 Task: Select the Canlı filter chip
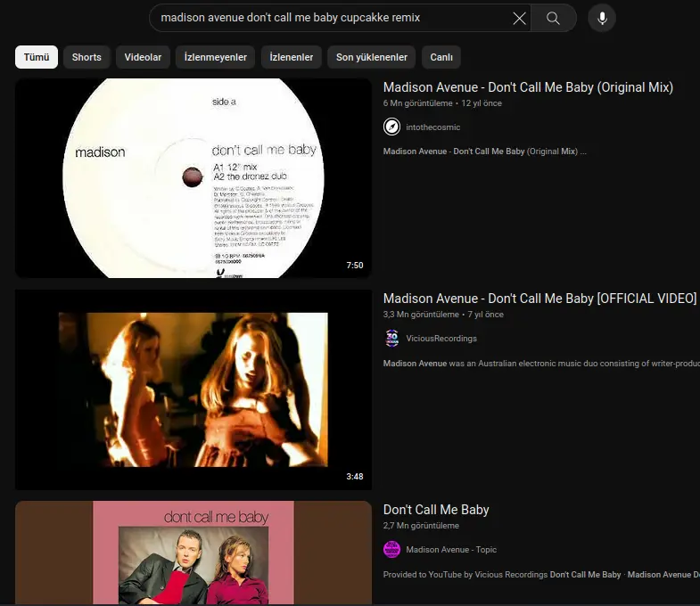coord(441,57)
